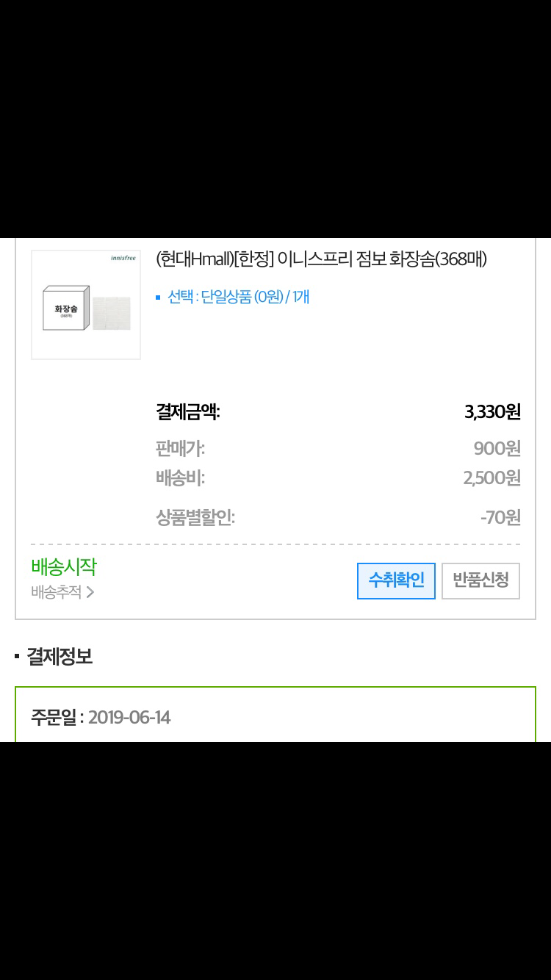Select the -70원 discount amount
551x980 pixels.
(x=500, y=517)
